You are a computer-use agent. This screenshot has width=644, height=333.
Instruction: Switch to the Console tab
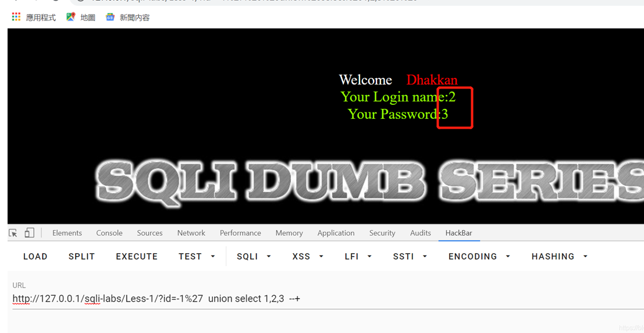(x=109, y=233)
